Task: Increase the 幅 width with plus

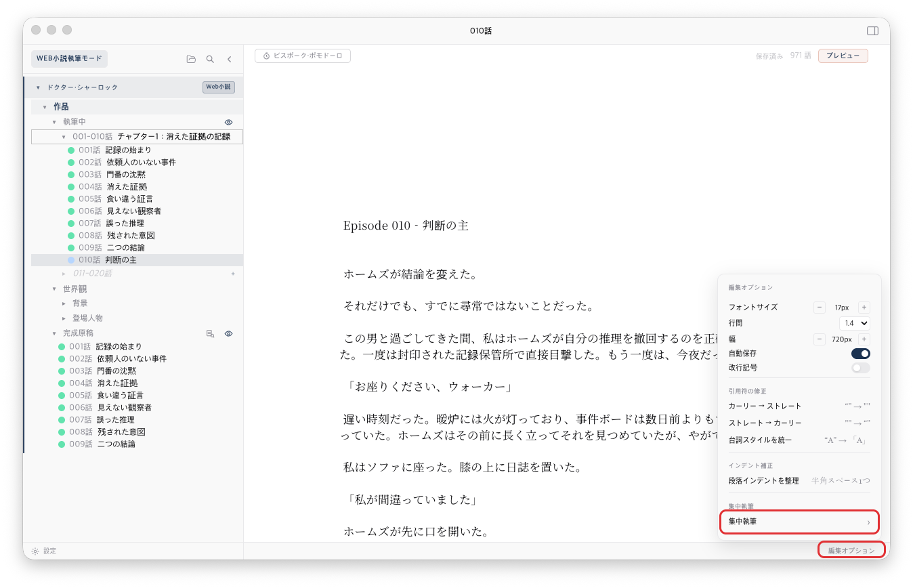Action: pyautogui.click(x=864, y=339)
